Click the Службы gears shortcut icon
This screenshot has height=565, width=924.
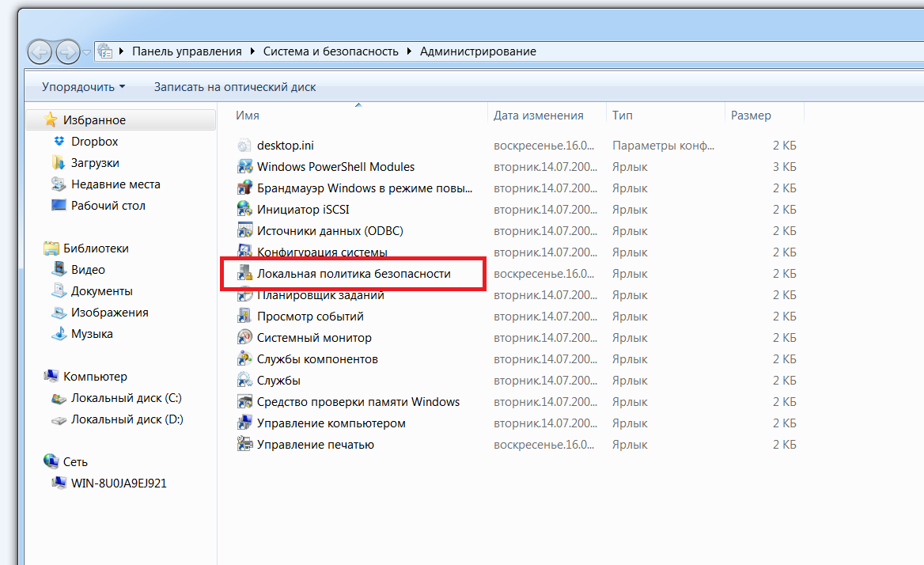coord(244,380)
